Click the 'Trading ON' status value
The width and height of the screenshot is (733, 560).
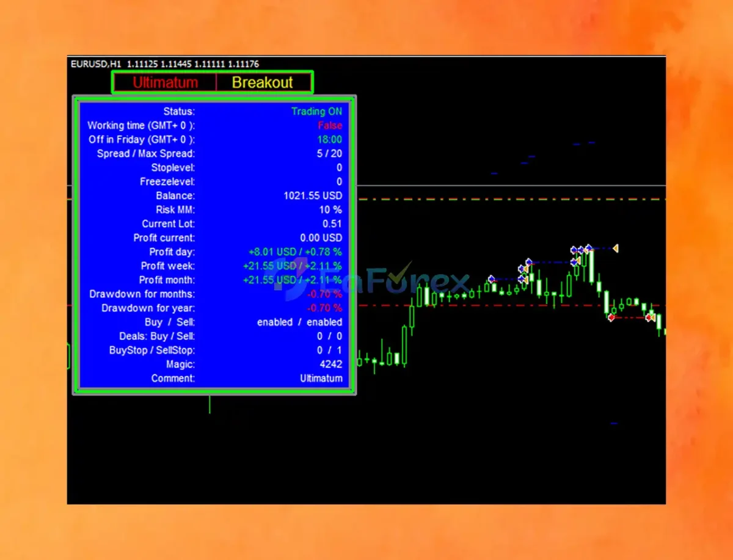pos(316,111)
